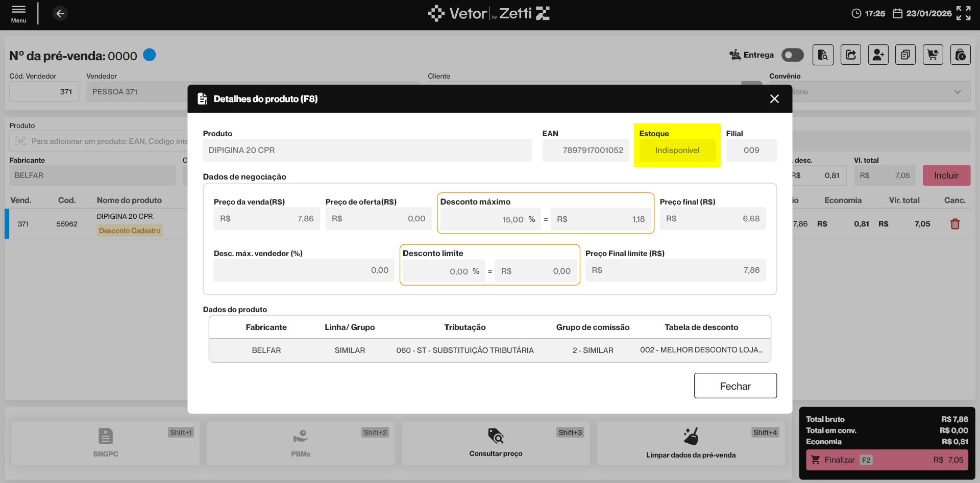Viewport: 980px width, 483px height.
Task: Enter fullscreen with the expand arrows icon
Action: pyautogui.click(x=964, y=13)
